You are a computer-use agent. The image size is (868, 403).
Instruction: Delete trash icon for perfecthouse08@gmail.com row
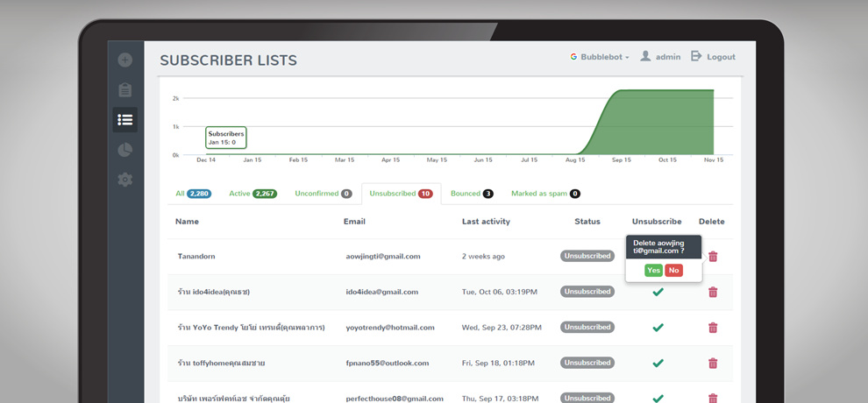[x=713, y=398]
